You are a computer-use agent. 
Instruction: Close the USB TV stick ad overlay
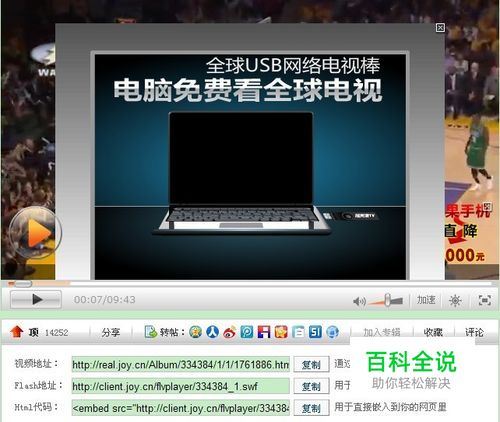(440, 28)
